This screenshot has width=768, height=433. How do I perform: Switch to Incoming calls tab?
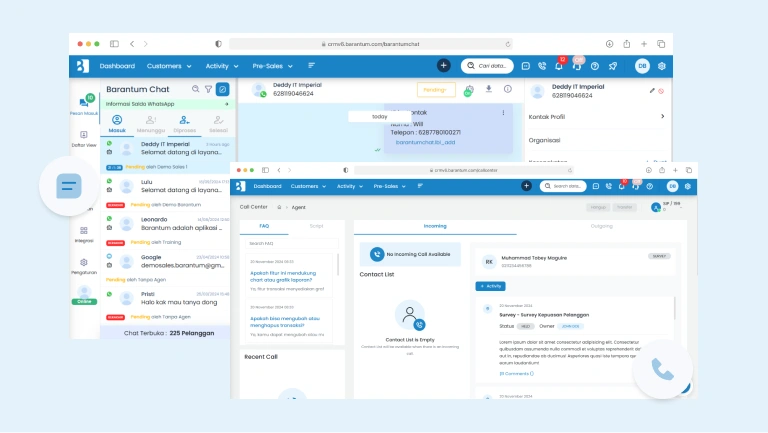click(435, 226)
